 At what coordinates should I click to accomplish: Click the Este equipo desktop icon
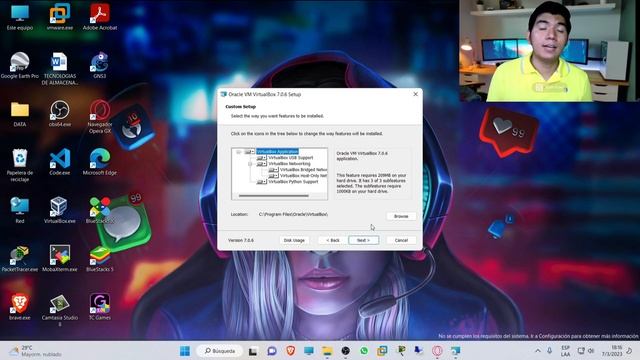click(20, 18)
